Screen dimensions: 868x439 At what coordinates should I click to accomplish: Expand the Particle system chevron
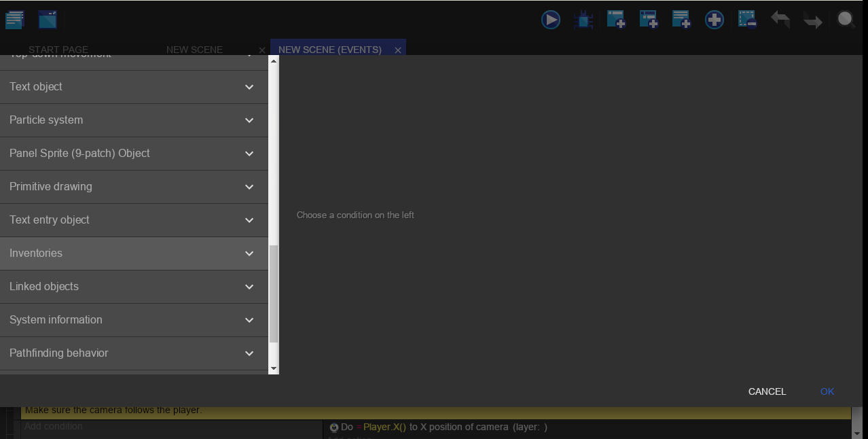(x=249, y=120)
